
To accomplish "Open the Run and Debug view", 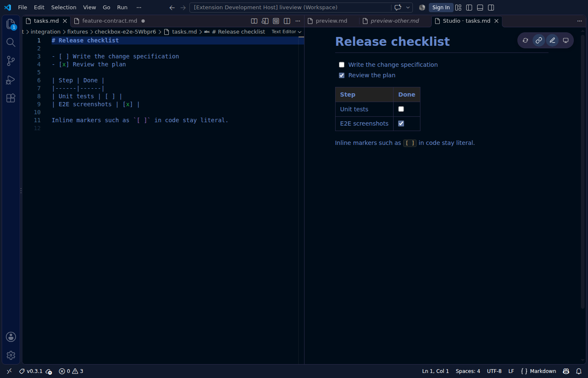I will [x=11, y=80].
